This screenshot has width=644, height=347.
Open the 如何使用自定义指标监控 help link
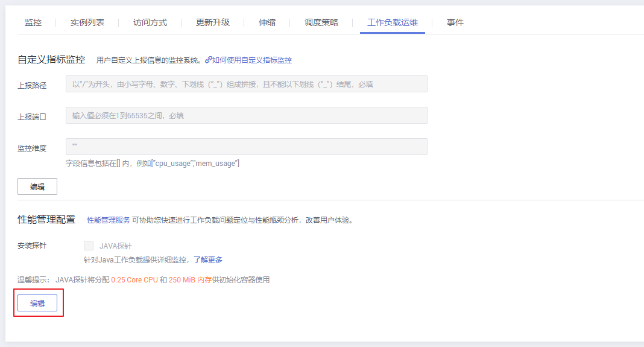click(x=251, y=60)
